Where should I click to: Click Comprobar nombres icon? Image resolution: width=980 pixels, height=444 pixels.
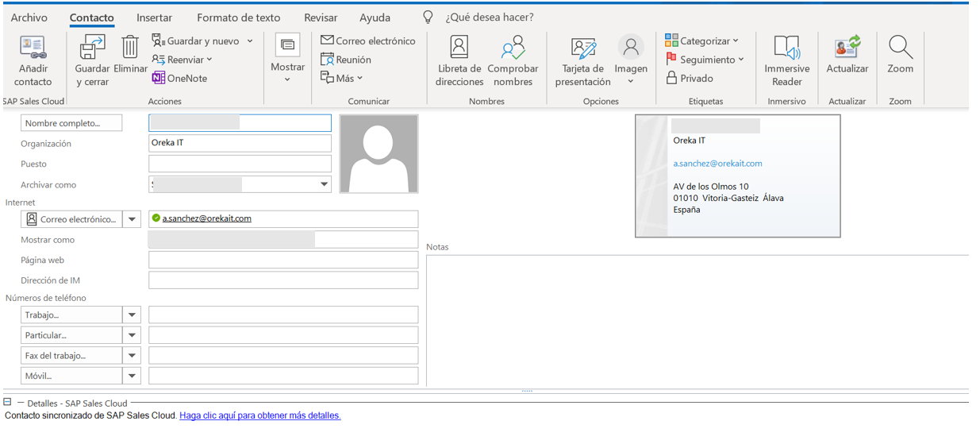(x=513, y=48)
